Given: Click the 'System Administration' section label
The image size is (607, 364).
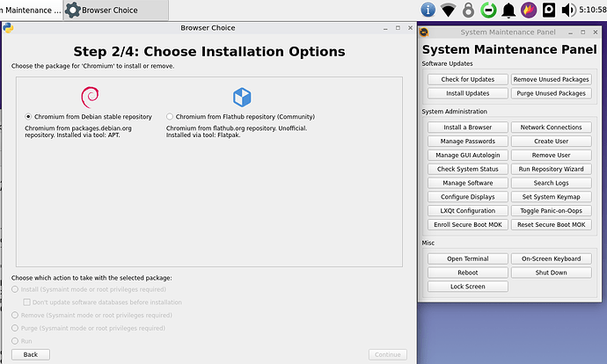Looking at the screenshot, I should (455, 112).
